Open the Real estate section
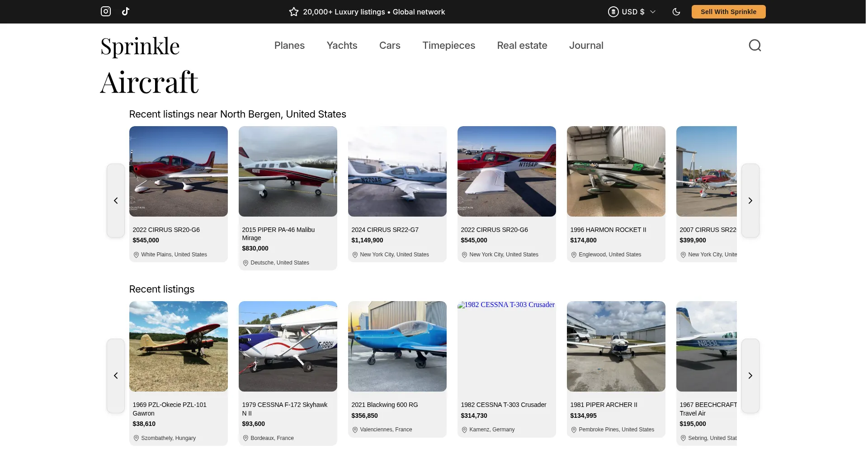The image size is (868, 449). tap(522, 45)
